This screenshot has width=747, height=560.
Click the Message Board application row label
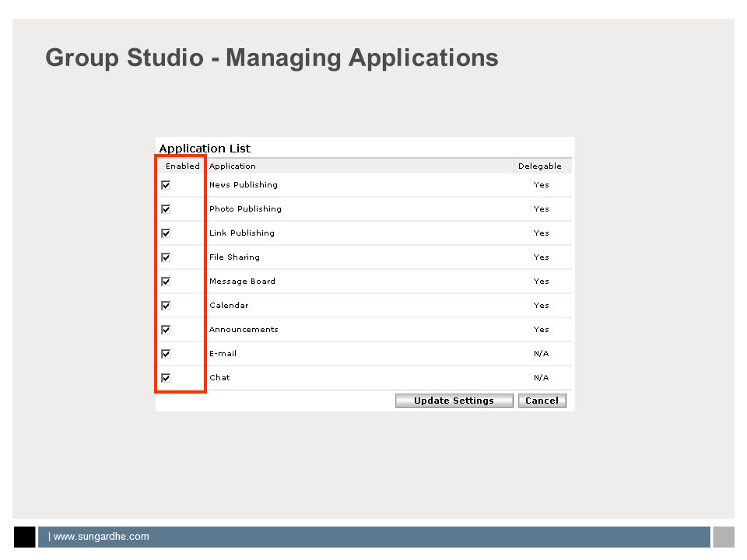coord(242,282)
